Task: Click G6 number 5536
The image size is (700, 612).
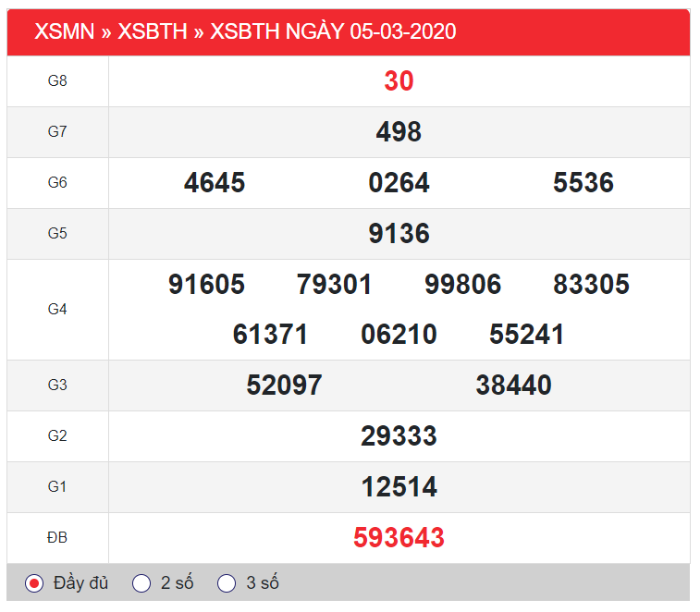Action: point(583,183)
